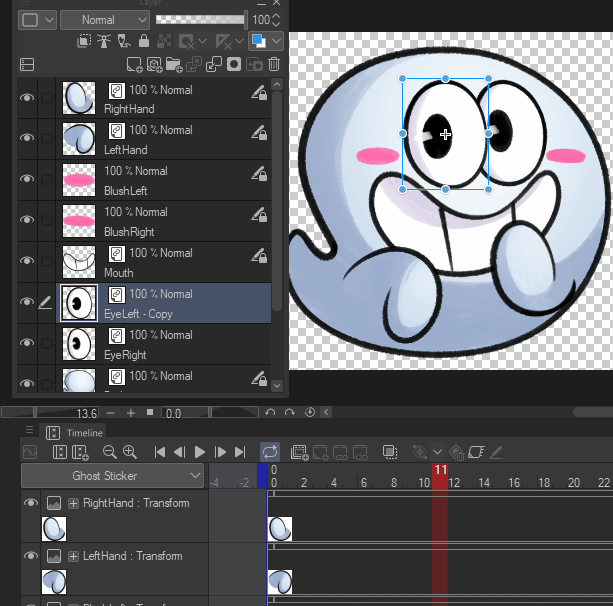
Task: Click the New raster layer icon
Action: point(133,65)
